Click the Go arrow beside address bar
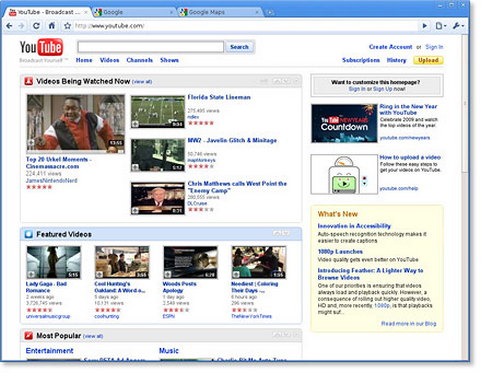The image size is (481, 373). (425, 26)
